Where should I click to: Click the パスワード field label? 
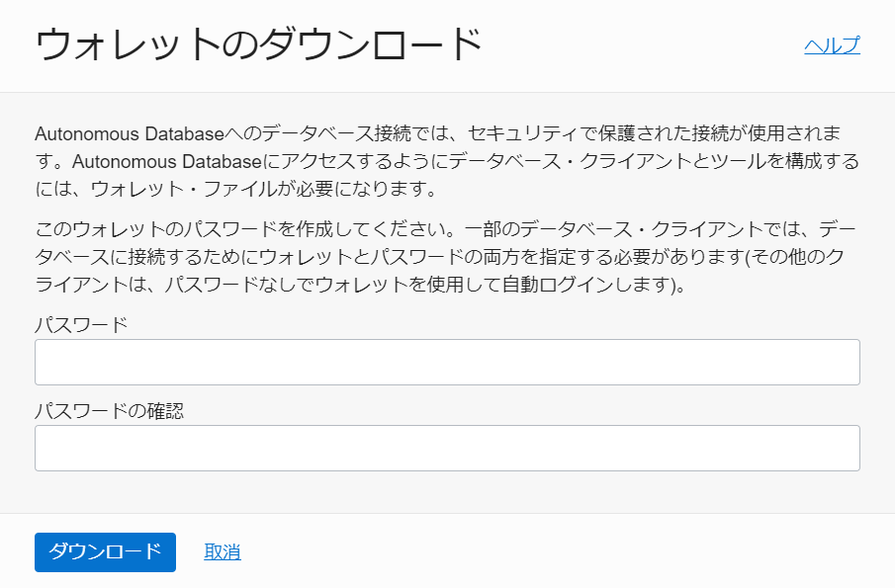(x=81, y=325)
